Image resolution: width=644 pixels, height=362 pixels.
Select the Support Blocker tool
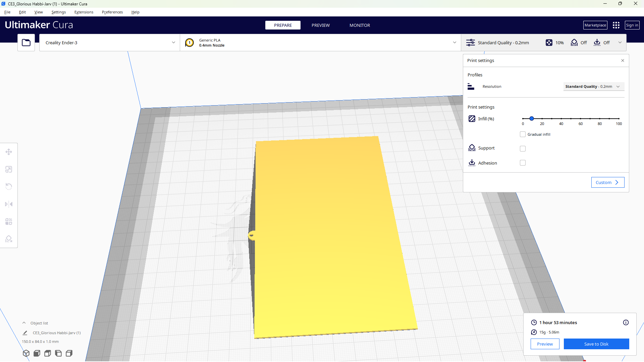9,239
